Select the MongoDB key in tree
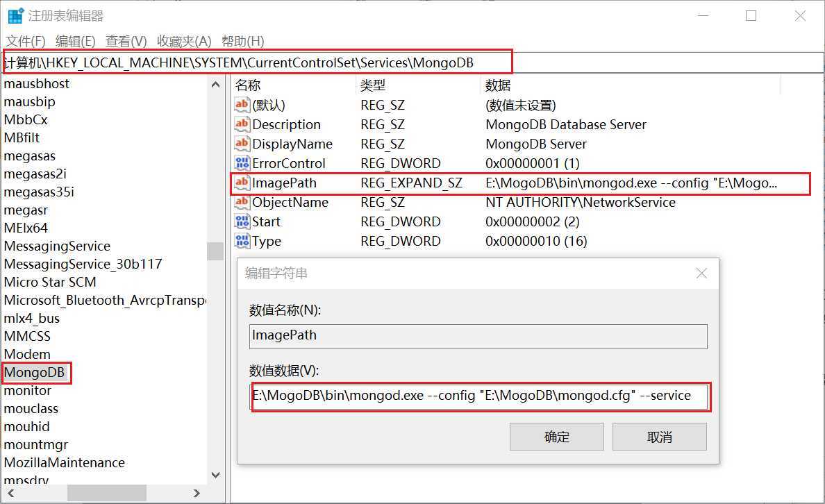This screenshot has width=825, height=504. 34,373
